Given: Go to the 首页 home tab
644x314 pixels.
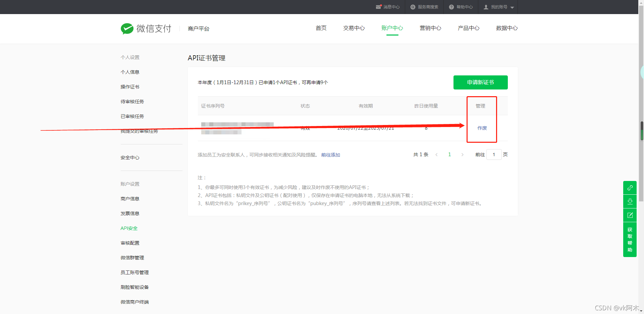Looking at the screenshot, I should click(321, 28).
